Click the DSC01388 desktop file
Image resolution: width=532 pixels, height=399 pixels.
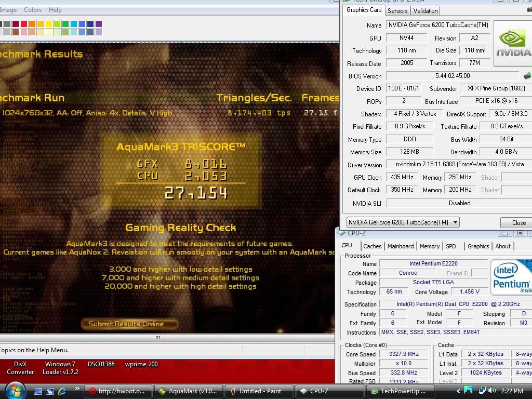101,364
